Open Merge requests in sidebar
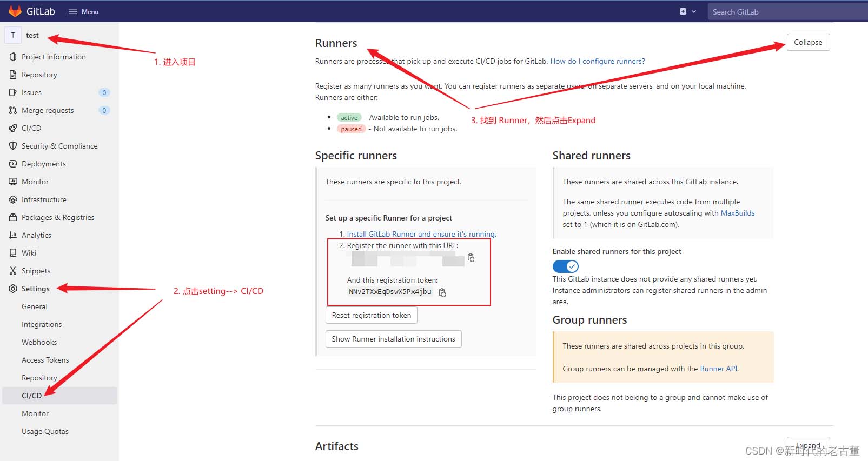 coord(48,110)
